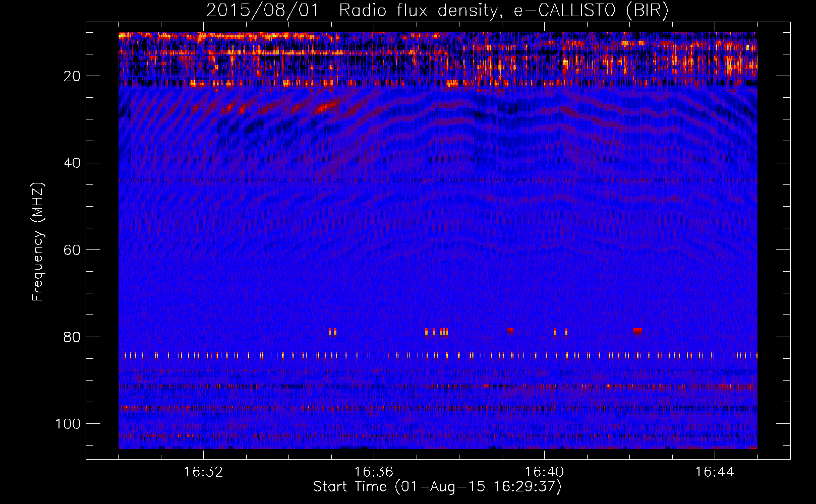Select the time tick label "16:36"
The height and width of the screenshot is (504, 816).
click(374, 472)
